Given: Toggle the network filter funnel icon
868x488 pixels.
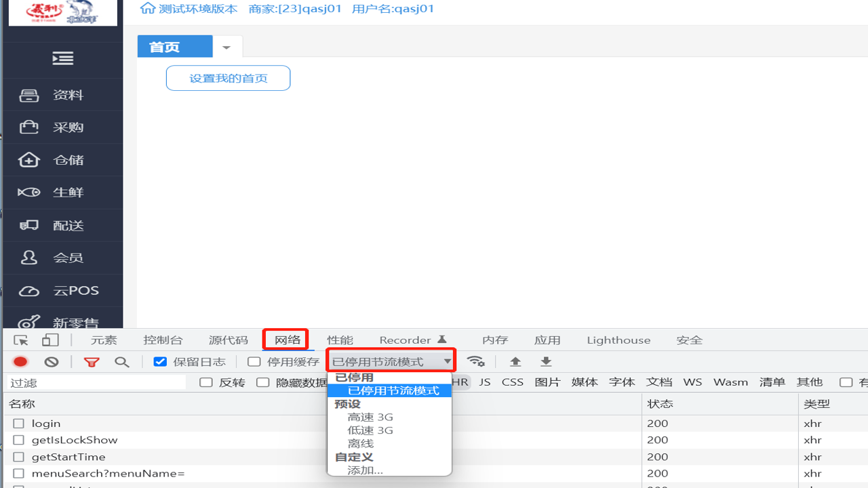Looking at the screenshot, I should [92, 362].
